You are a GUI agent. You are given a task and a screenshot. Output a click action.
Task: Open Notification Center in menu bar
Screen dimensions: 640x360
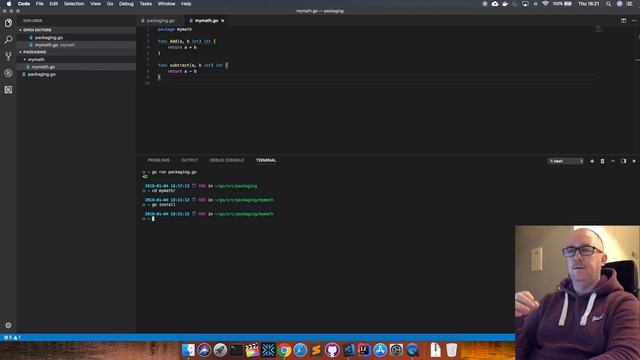click(630, 4)
